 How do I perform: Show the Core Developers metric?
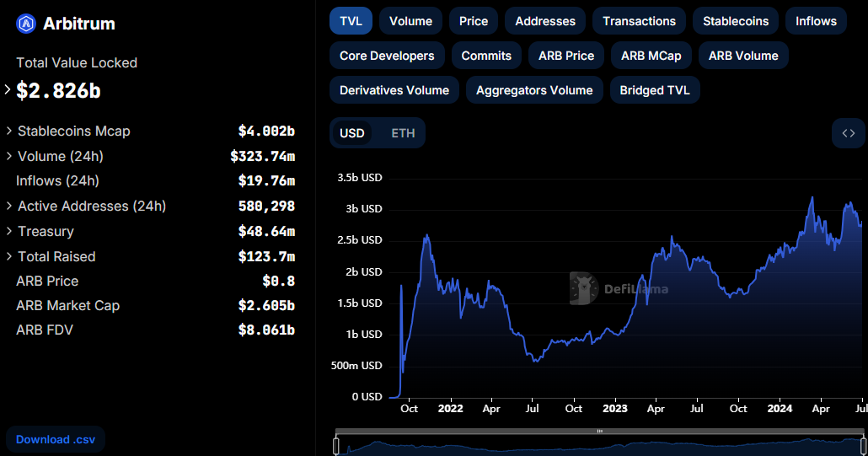point(387,56)
